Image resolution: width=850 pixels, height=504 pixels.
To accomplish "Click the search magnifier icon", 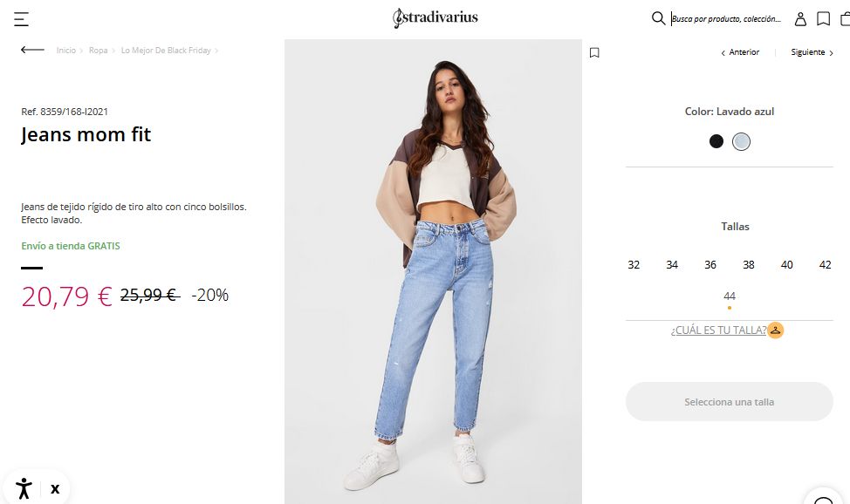I will tap(658, 18).
